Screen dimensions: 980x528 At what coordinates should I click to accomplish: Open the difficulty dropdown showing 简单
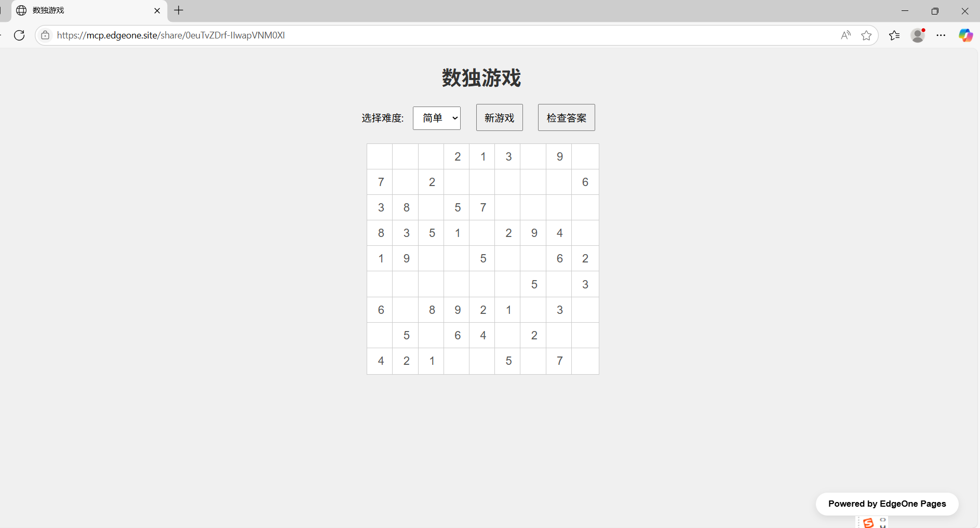(x=437, y=118)
